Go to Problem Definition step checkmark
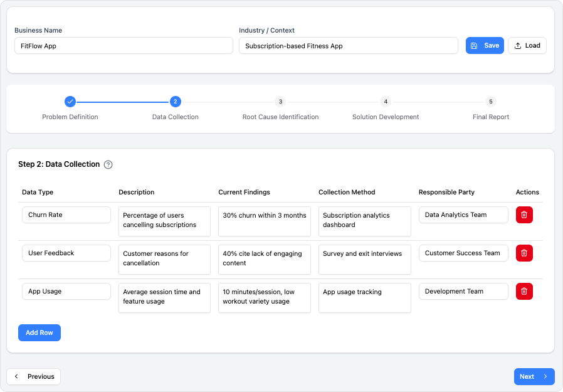 click(x=70, y=102)
